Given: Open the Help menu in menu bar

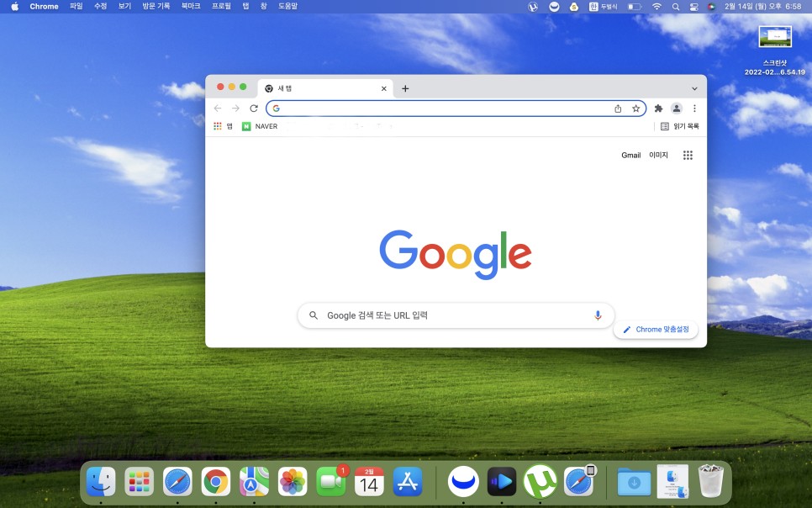Looking at the screenshot, I should pos(288,7).
